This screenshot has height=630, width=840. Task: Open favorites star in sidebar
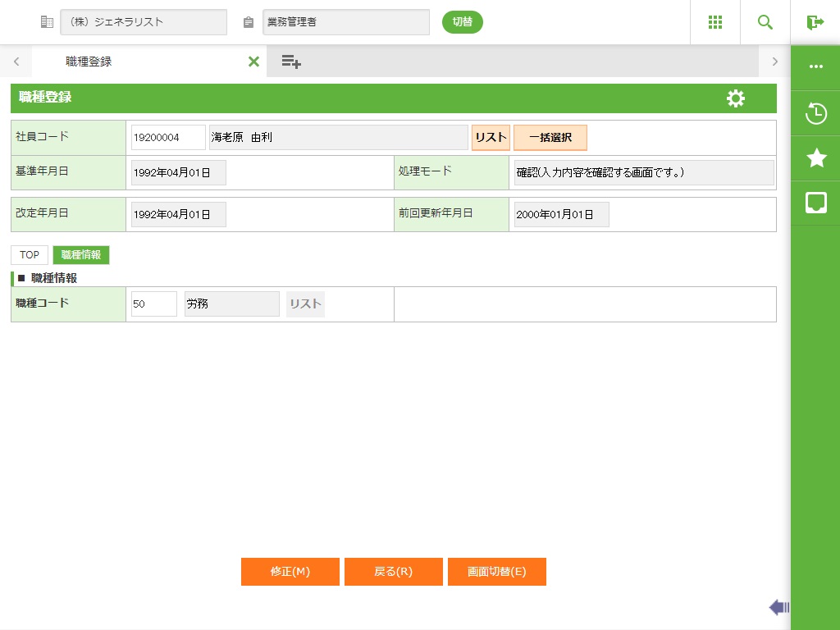point(815,158)
